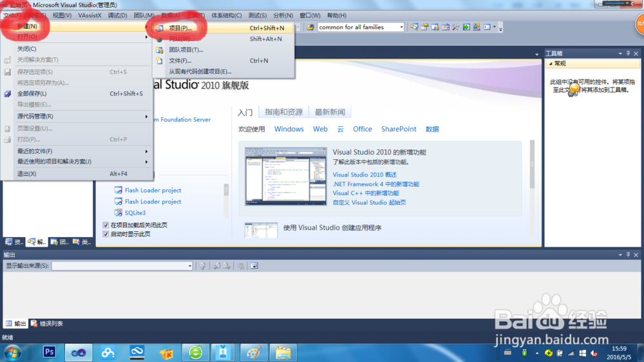Open the yellow folder icon beside common for all families
The width and height of the screenshot is (644, 362).
310,27
